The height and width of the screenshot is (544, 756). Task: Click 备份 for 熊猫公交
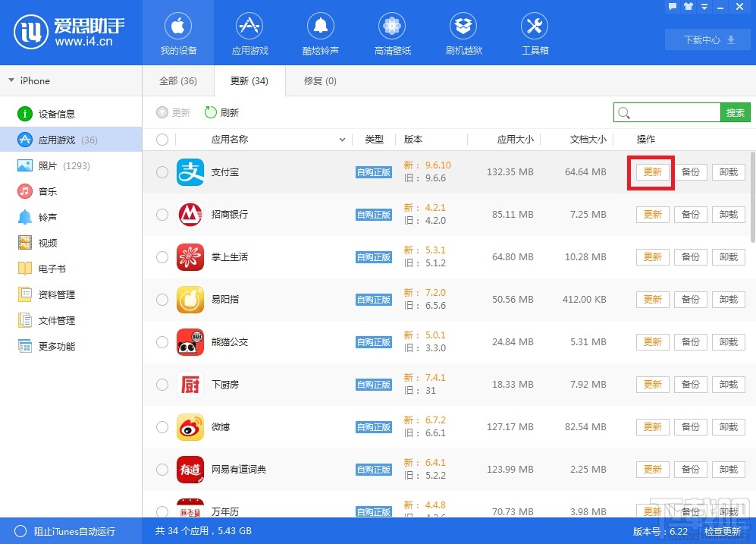[x=691, y=342]
